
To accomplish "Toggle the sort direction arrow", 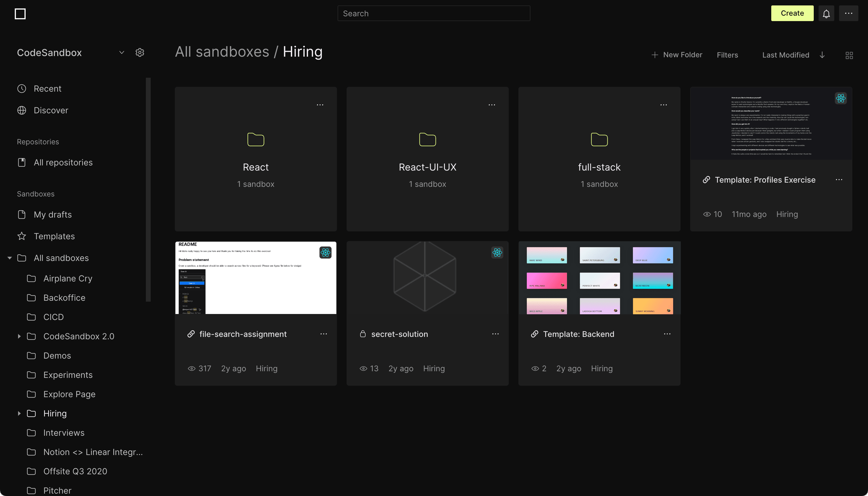I will coord(822,55).
